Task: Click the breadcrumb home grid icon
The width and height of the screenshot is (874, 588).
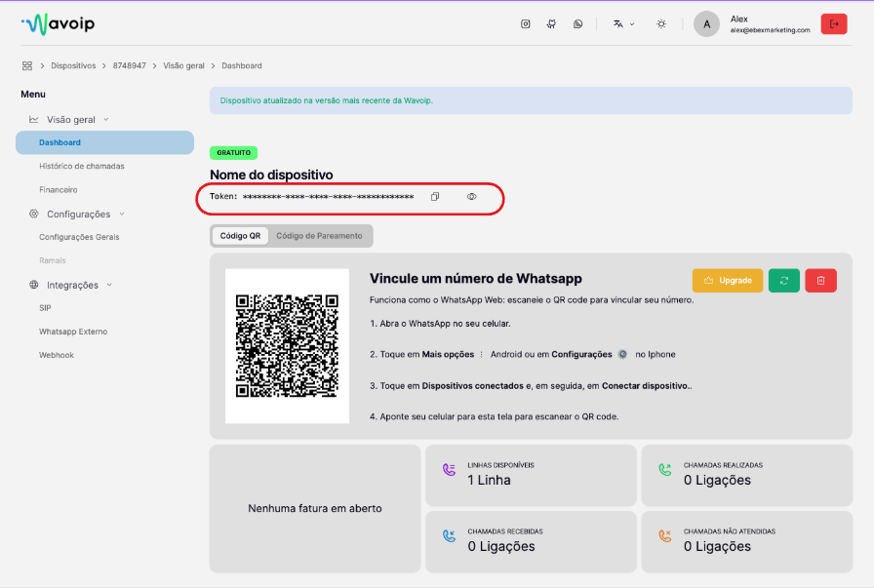Action: (x=26, y=65)
